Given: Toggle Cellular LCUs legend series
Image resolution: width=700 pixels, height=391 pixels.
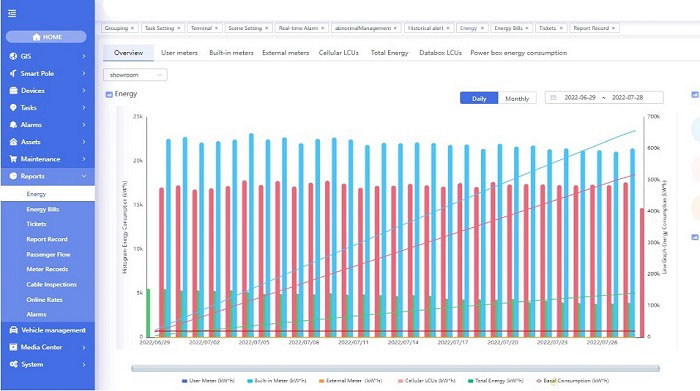Looking at the screenshot, I should [426, 381].
